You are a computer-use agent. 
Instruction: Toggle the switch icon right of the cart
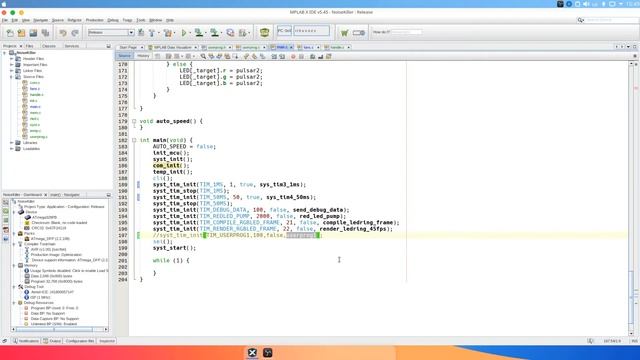[x=359, y=33]
